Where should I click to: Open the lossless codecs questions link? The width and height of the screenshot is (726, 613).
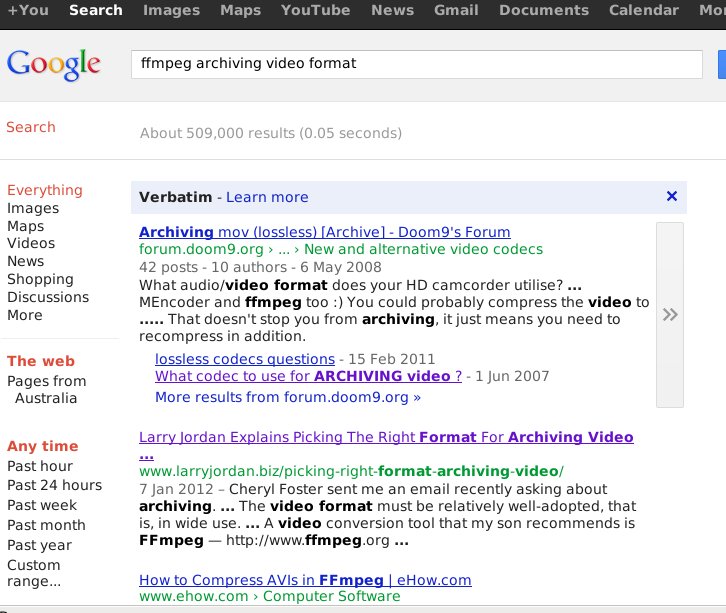coord(245,359)
